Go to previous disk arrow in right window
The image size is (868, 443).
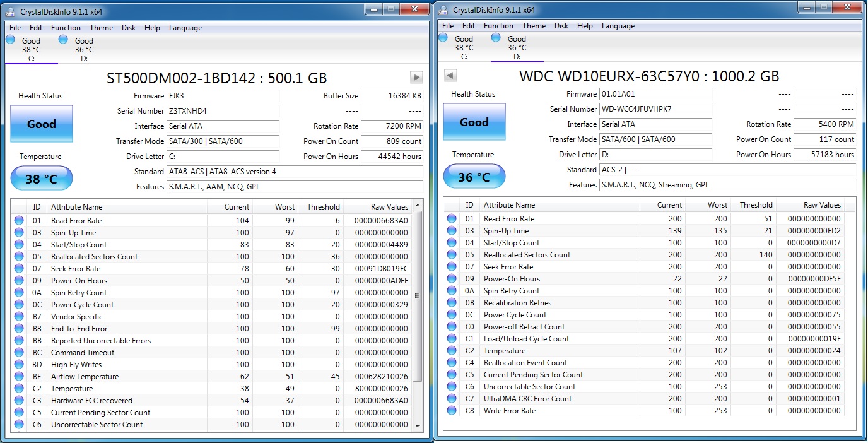tap(450, 76)
